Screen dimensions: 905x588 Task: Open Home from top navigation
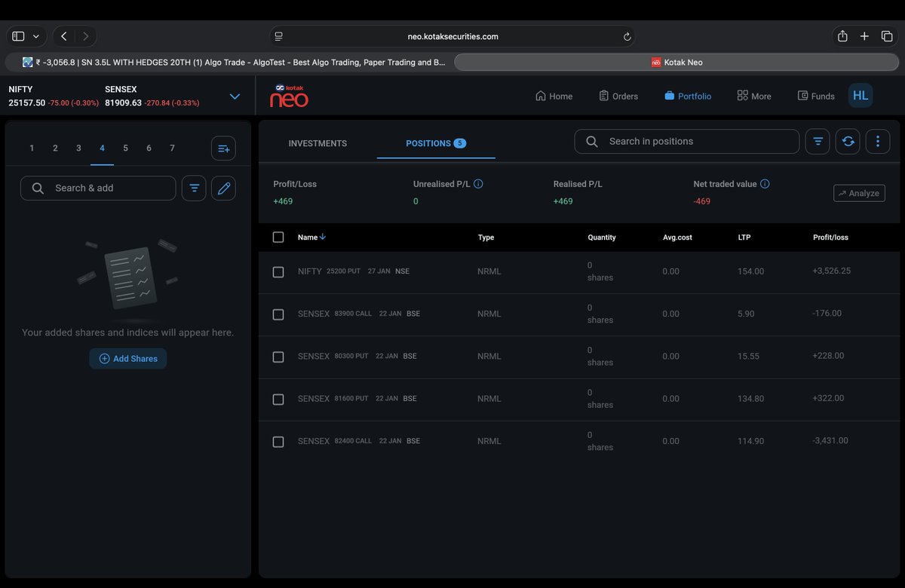click(x=554, y=96)
